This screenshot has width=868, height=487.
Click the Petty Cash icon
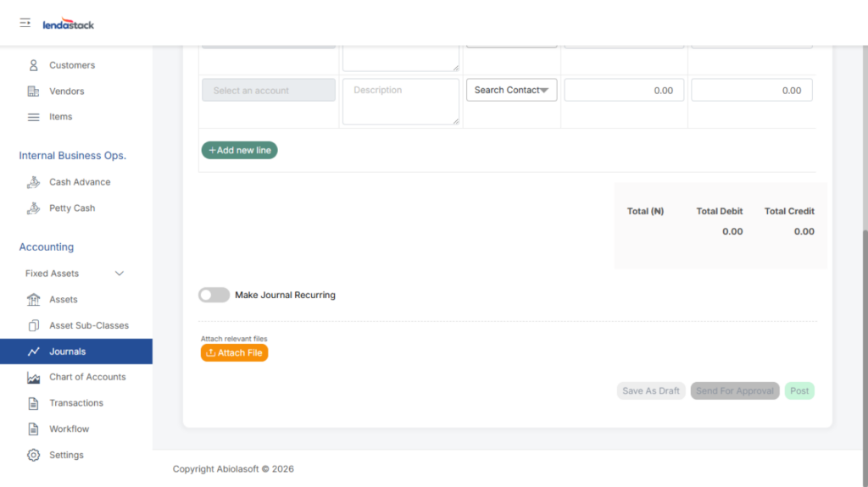[x=34, y=208]
